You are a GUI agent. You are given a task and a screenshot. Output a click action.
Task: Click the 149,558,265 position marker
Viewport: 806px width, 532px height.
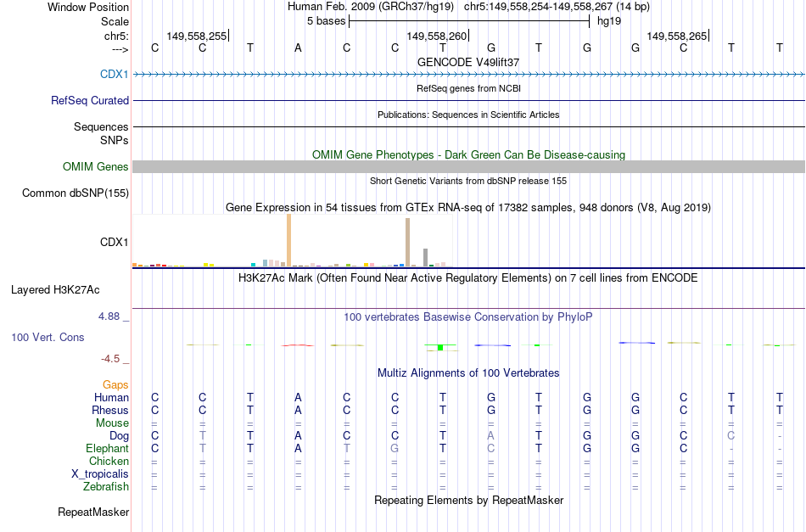tap(678, 36)
